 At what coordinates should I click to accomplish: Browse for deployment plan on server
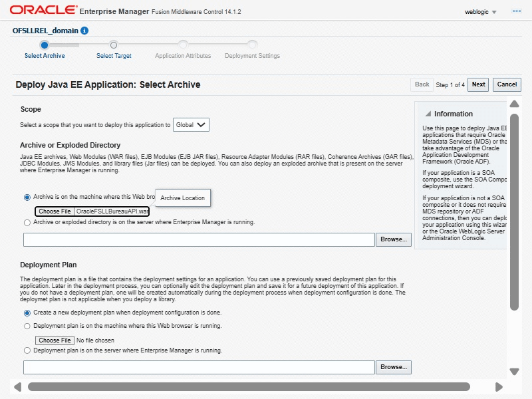394,368
